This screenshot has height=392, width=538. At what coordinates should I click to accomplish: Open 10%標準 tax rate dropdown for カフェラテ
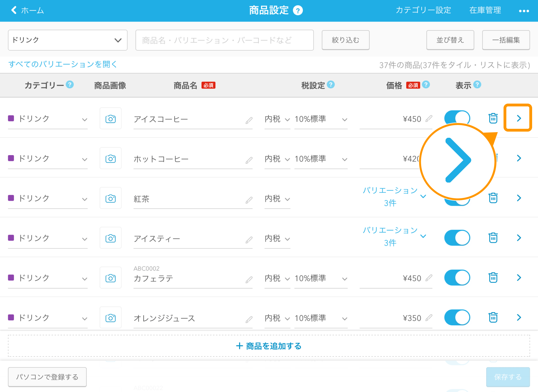(x=321, y=278)
